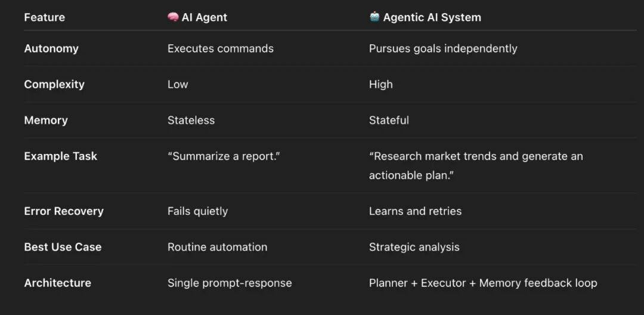The width and height of the screenshot is (644, 315).
Task: Click the Learns and retries cell
Action: (415, 211)
